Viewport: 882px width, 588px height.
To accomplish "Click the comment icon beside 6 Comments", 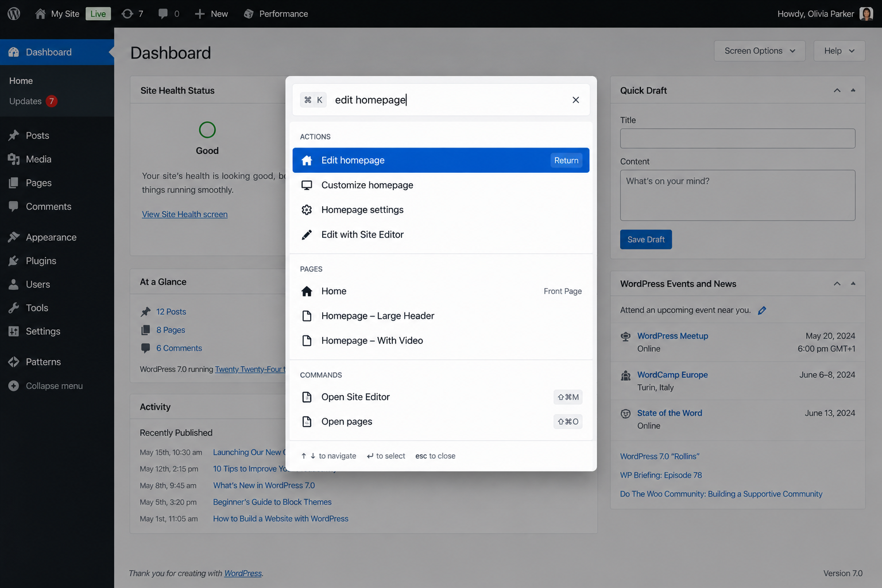I will point(146,348).
